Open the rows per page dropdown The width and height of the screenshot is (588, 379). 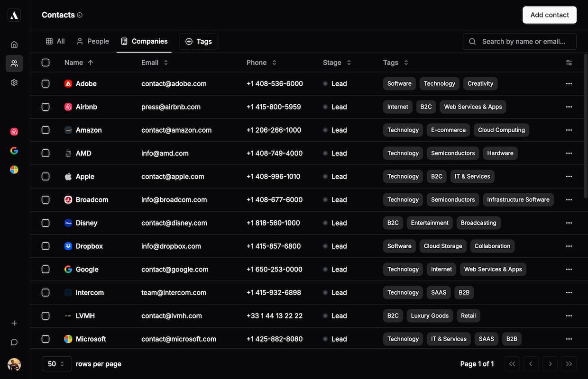point(56,364)
